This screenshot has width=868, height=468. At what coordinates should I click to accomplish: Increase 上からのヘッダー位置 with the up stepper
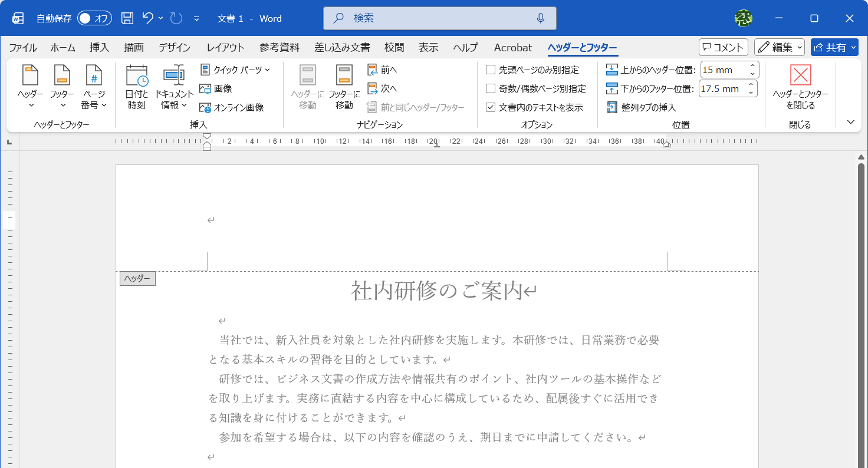tap(753, 66)
